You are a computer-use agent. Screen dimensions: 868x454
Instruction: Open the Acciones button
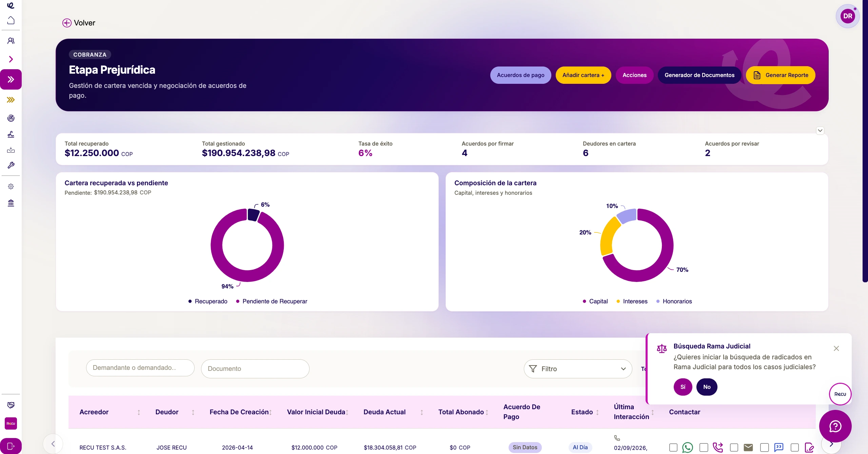tap(634, 75)
